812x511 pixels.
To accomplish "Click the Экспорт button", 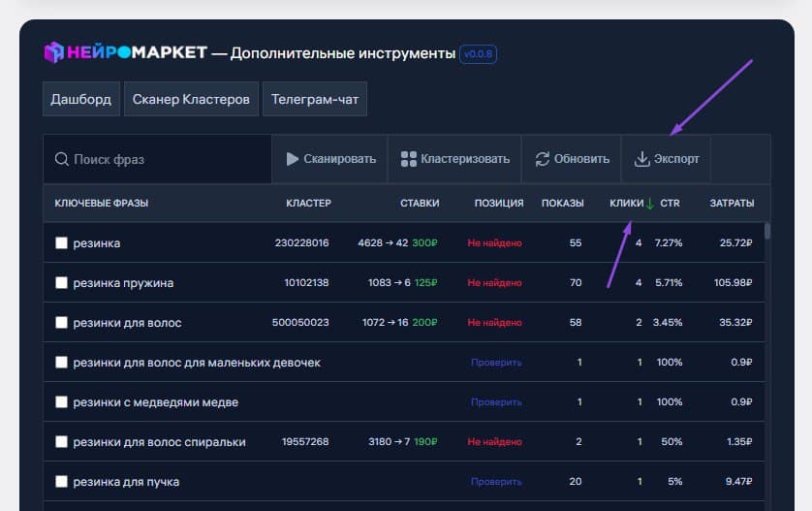I will click(666, 159).
